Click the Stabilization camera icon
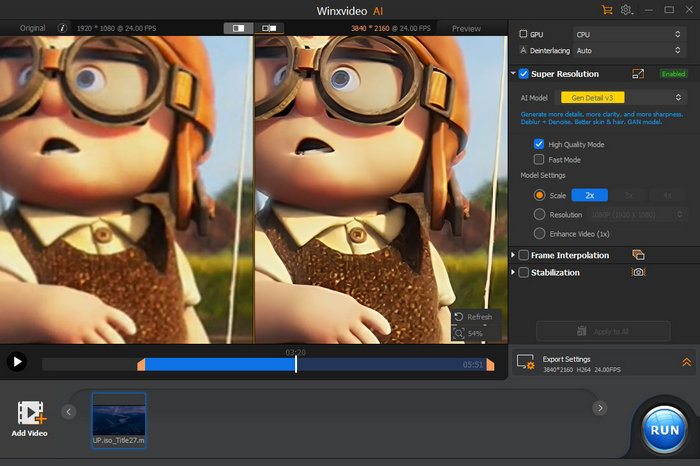700x466 pixels. [638, 272]
